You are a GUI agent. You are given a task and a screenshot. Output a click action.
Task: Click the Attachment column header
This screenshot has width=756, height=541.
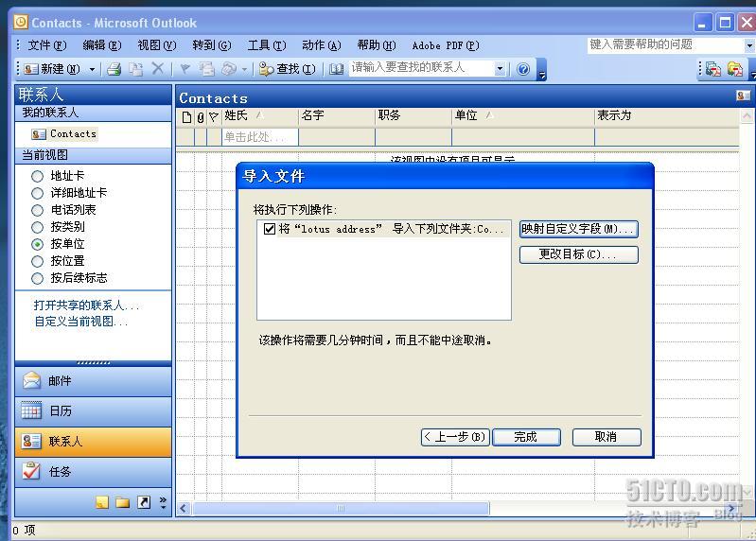(201, 116)
